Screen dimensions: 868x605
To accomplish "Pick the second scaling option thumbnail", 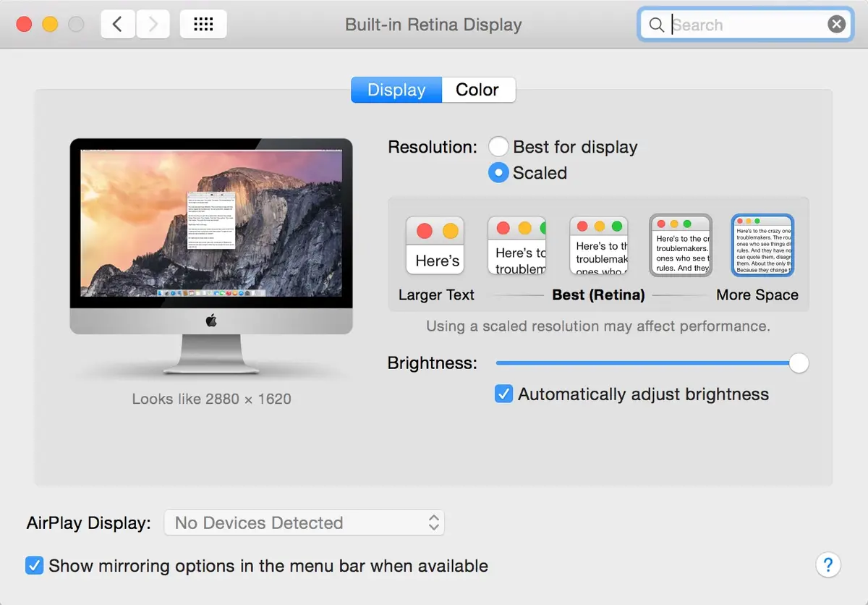I will pos(516,246).
